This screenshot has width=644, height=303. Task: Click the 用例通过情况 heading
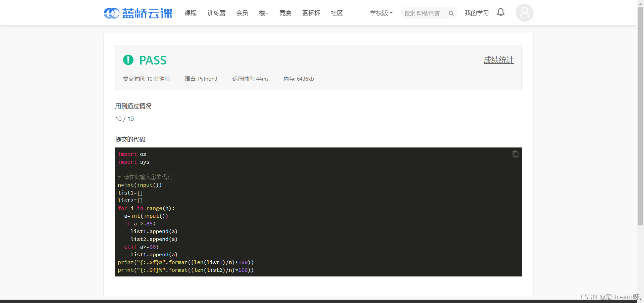[133, 106]
